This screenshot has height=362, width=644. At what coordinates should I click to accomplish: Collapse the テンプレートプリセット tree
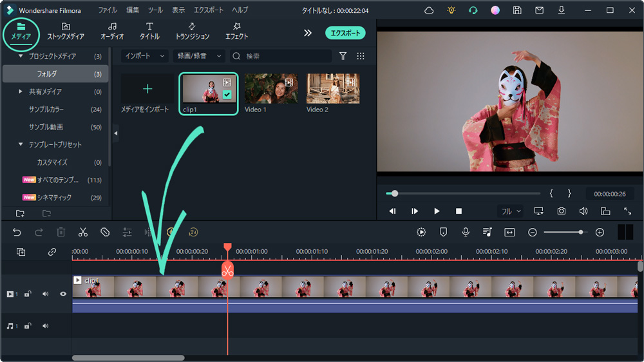(x=21, y=144)
